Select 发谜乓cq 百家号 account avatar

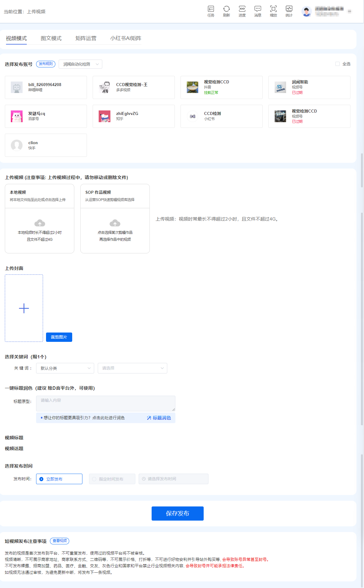[x=17, y=116]
